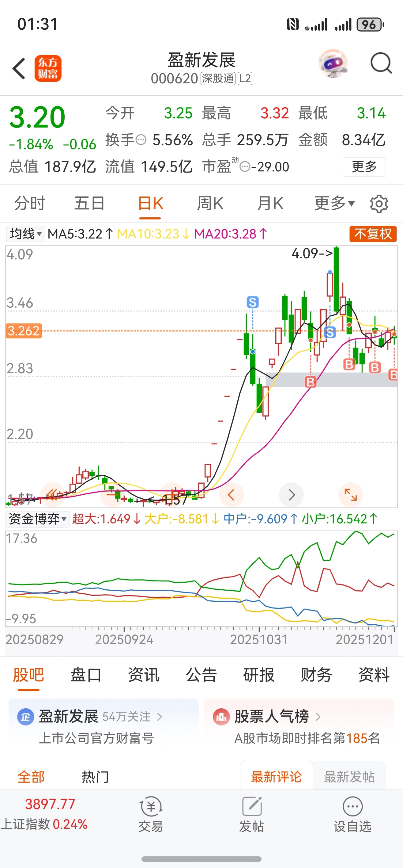Tap info icon beside 市盈
403x868 pixels.
[245, 167]
